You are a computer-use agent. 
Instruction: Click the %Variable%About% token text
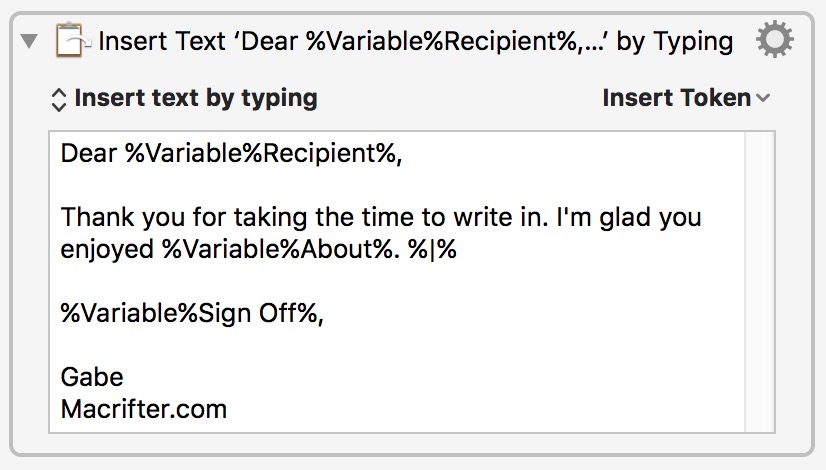click(x=278, y=249)
